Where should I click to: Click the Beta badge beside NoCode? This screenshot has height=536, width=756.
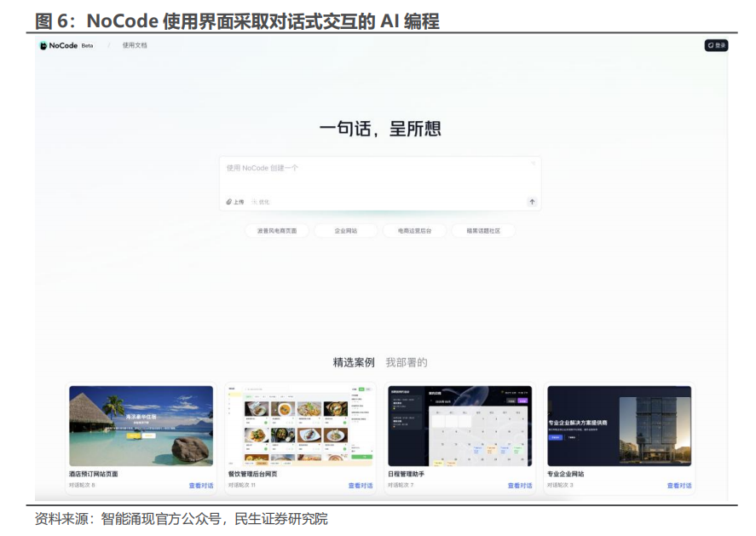[x=87, y=45]
